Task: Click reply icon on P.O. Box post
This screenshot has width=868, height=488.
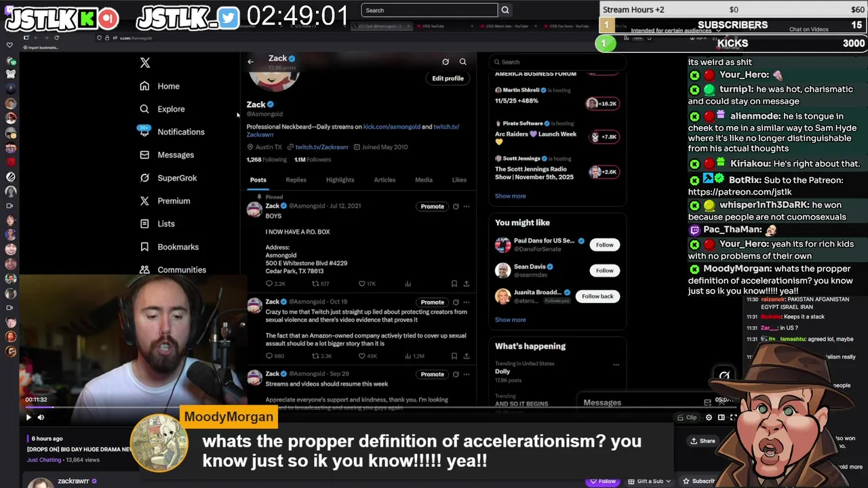Action: click(x=269, y=284)
